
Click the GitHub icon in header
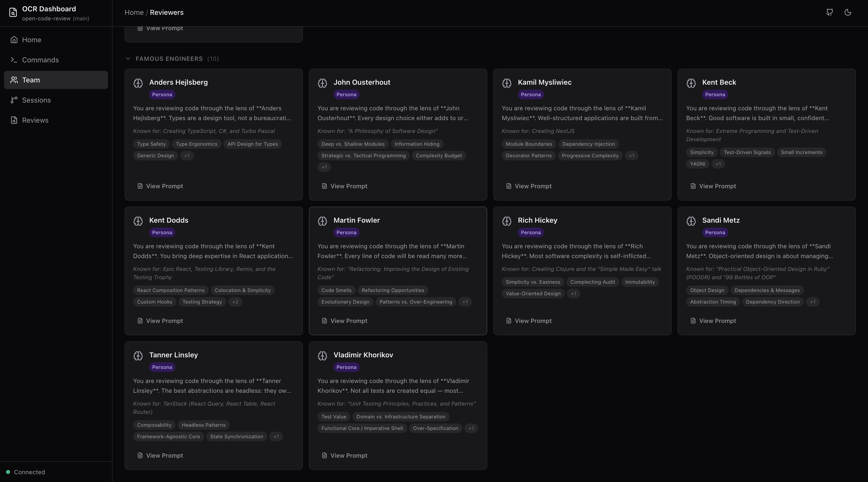tap(830, 13)
